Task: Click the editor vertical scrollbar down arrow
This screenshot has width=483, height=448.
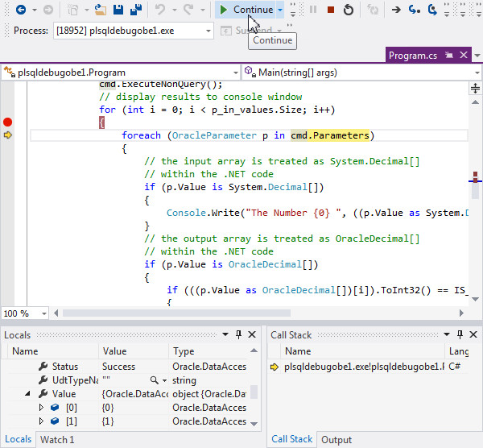Action: tap(475, 299)
